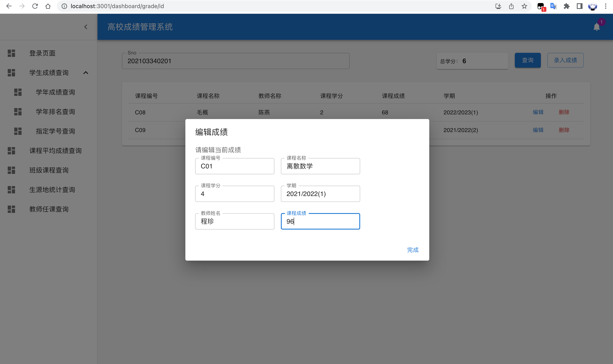Open the Chrome three-dot menu

[x=606, y=6]
